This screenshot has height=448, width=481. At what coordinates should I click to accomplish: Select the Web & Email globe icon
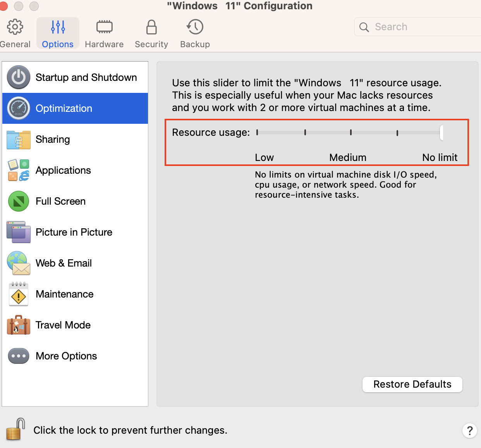(18, 263)
